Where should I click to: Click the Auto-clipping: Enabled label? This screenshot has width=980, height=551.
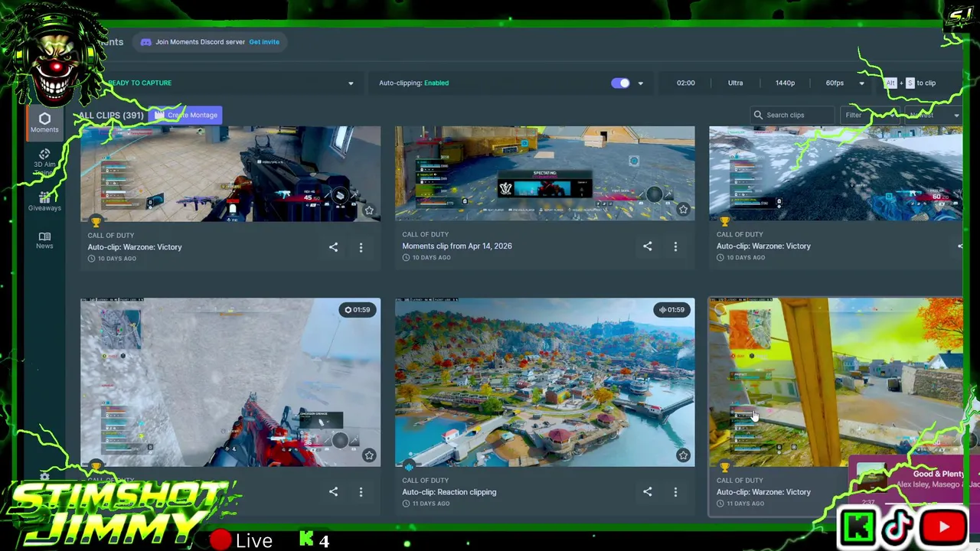(x=413, y=83)
